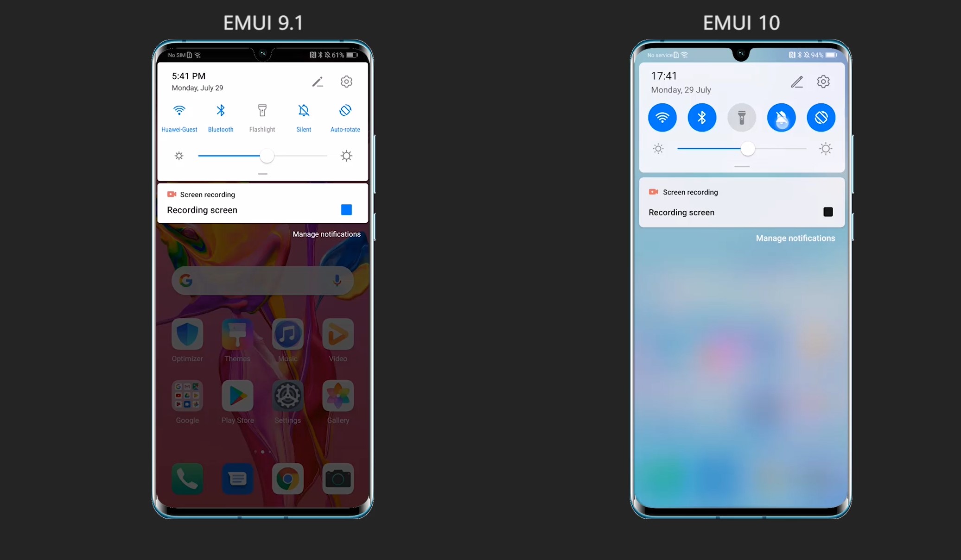Click Manage notifications in EMUI 10
Viewport: 961px width, 560px height.
pos(795,238)
